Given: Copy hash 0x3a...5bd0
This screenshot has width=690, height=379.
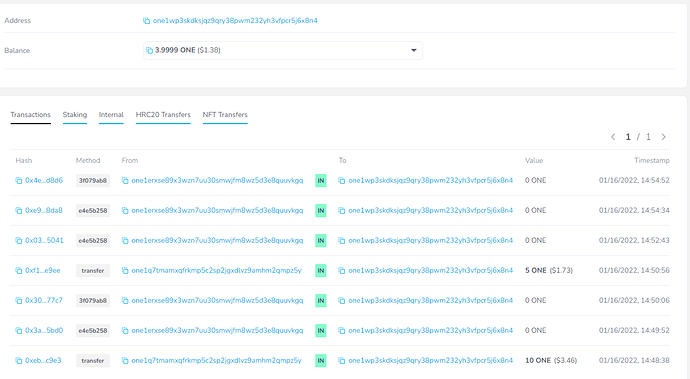Looking at the screenshot, I should (18, 330).
